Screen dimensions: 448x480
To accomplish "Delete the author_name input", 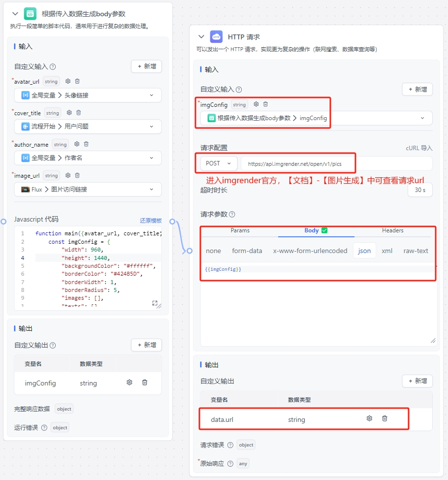I will [86, 144].
